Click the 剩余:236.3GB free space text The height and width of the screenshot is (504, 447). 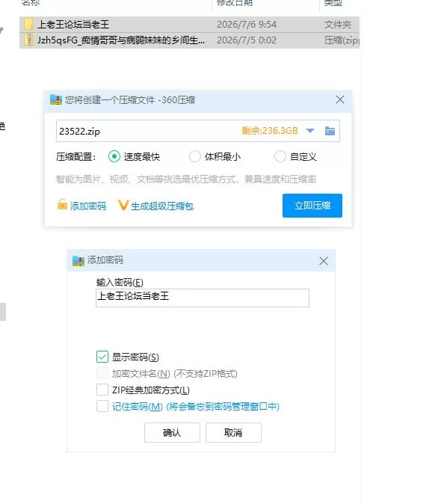pyautogui.click(x=270, y=131)
